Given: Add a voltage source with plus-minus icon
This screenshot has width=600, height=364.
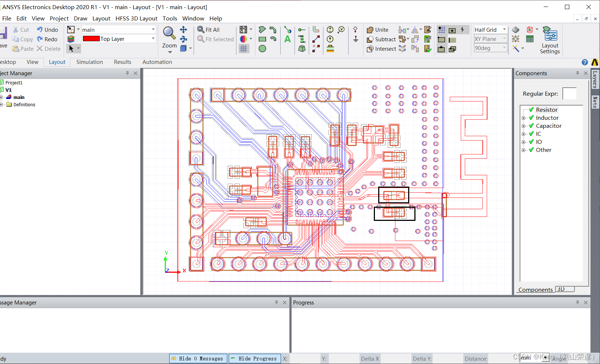Looking at the screenshot, I should pyautogui.click(x=330, y=30).
